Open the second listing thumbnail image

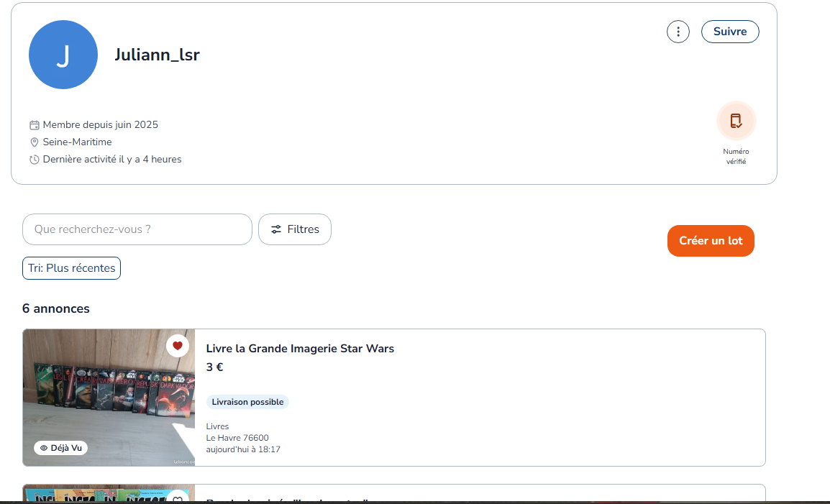tap(109, 494)
